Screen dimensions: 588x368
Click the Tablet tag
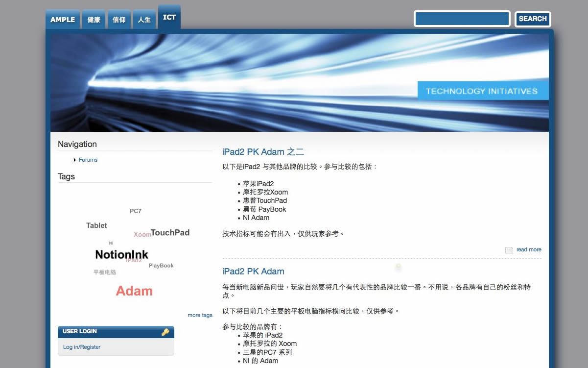coord(96,225)
